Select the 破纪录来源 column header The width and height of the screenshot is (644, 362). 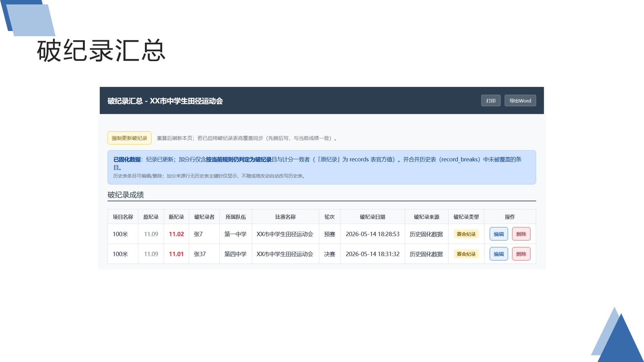coord(427,217)
